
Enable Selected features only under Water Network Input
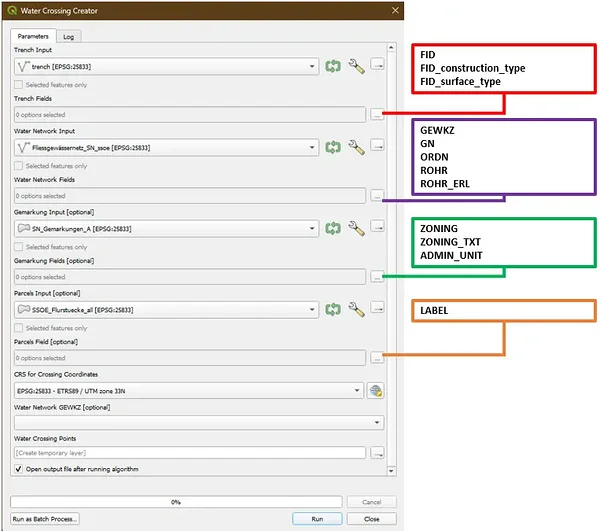coord(18,166)
